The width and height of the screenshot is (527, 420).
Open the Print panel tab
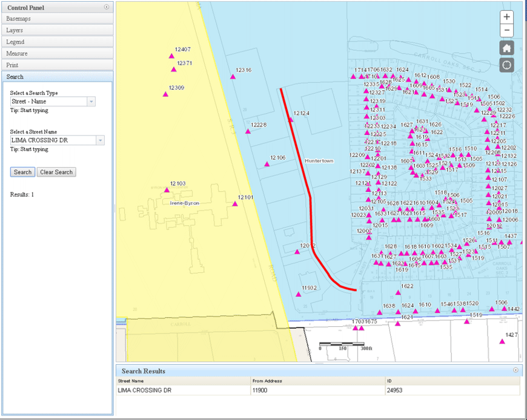coord(56,65)
